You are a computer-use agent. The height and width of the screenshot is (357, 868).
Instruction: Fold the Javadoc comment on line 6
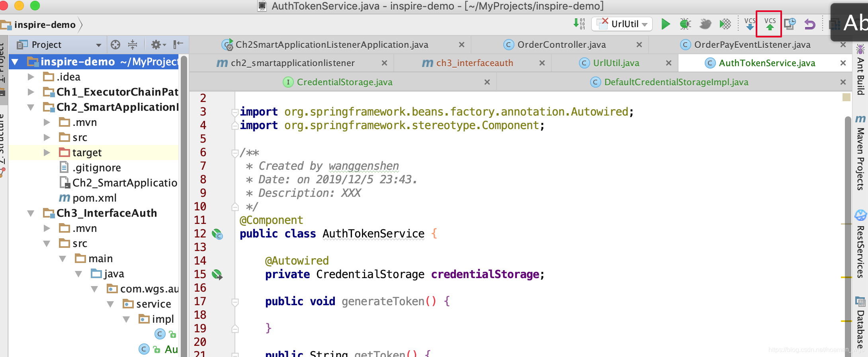click(x=235, y=153)
